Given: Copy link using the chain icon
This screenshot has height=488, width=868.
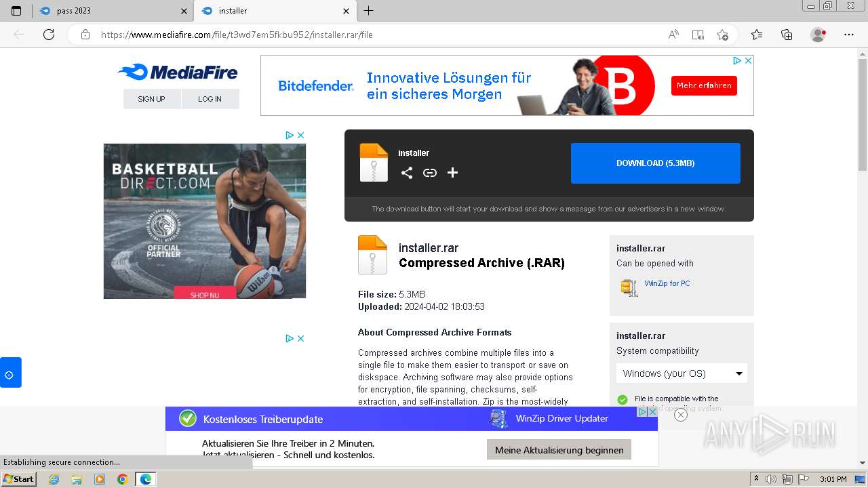Looking at the screenshot, I should point(430,173).
